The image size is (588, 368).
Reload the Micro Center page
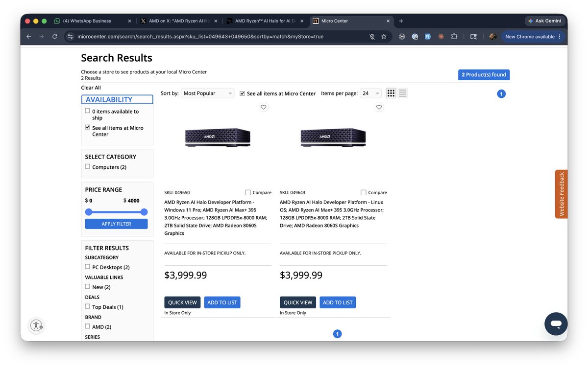pyautogui.click(x=55, y=37)
